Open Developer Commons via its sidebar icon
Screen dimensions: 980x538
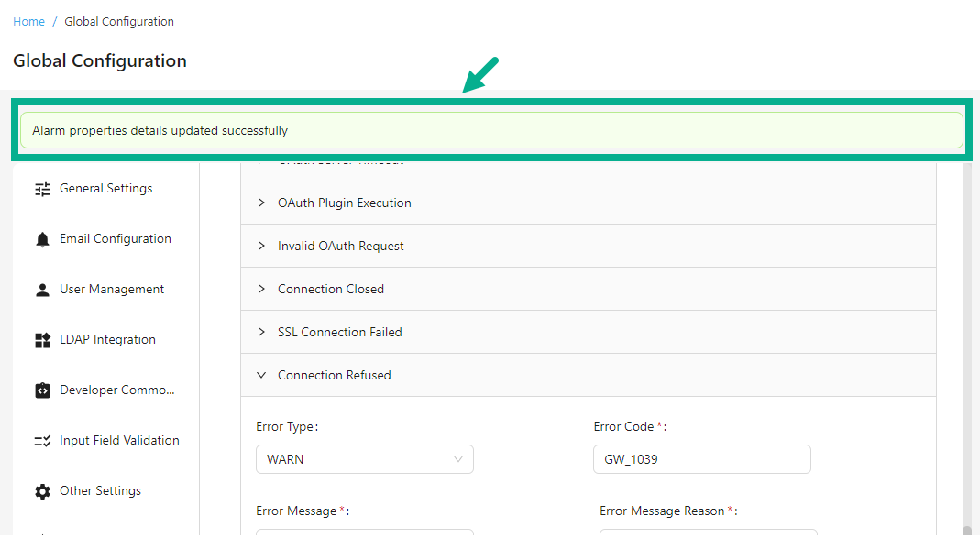point(41,390)
